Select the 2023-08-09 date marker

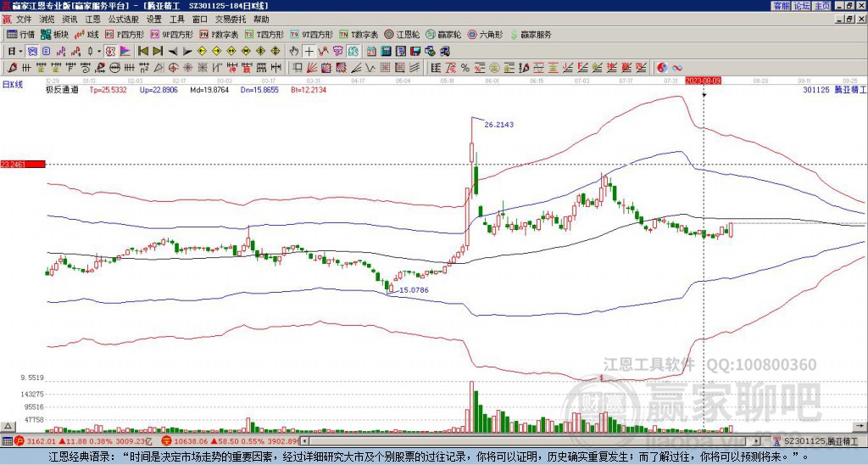703,81
